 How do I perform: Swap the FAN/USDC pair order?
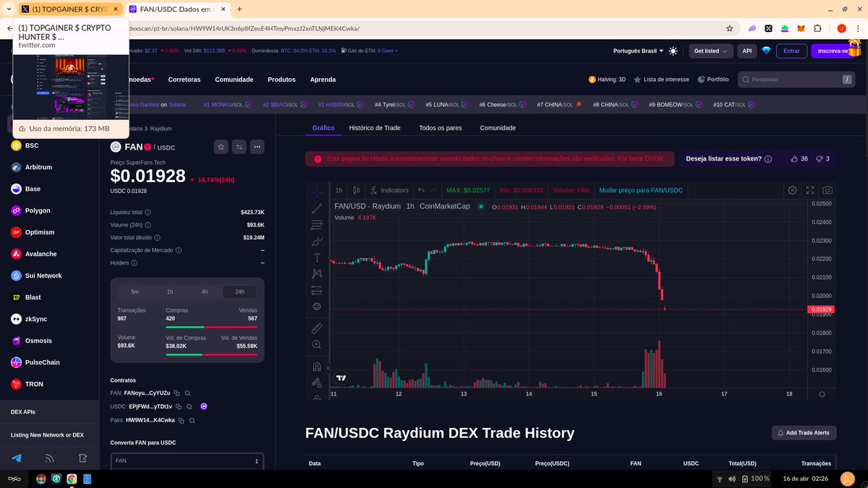239,147
